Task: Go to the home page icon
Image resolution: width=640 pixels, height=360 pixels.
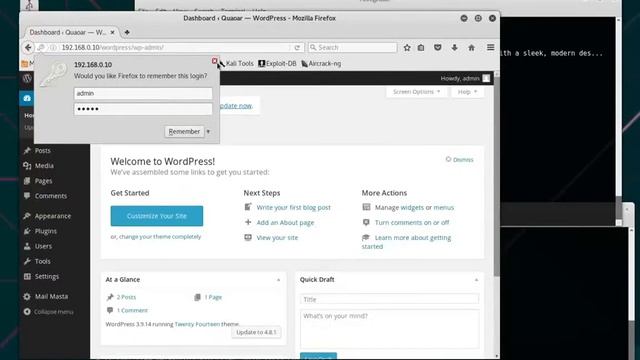Action: tap(471, 47)
